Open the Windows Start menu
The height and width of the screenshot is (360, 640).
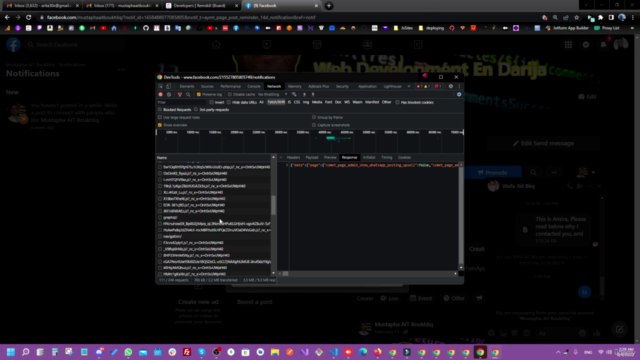[x=11, y=352]
